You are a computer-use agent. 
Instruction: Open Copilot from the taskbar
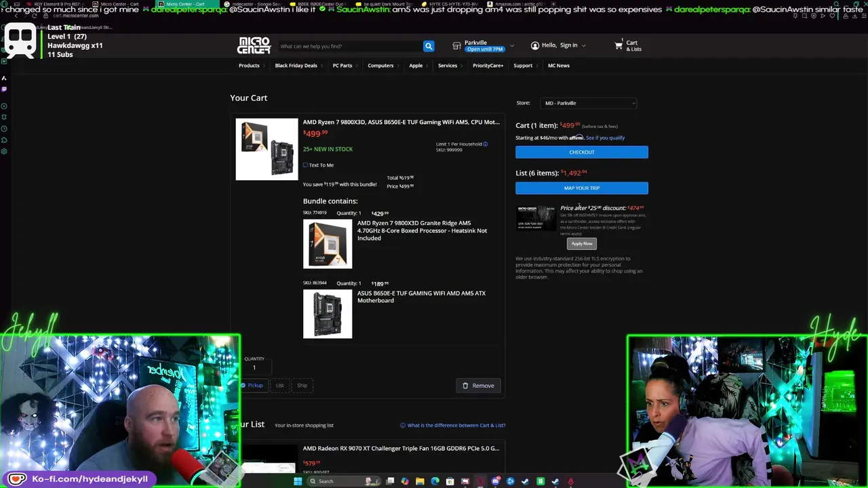(x=405, y=481)
